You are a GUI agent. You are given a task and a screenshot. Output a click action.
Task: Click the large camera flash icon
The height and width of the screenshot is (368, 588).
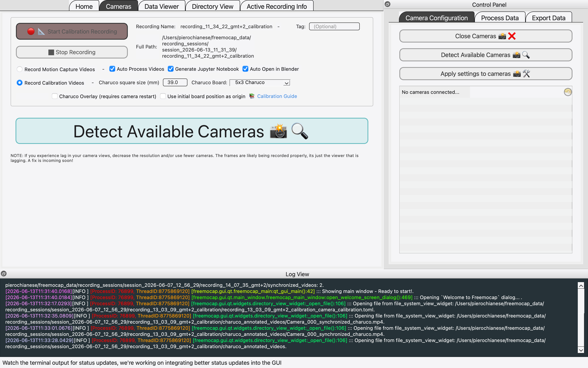coord(278,131)
